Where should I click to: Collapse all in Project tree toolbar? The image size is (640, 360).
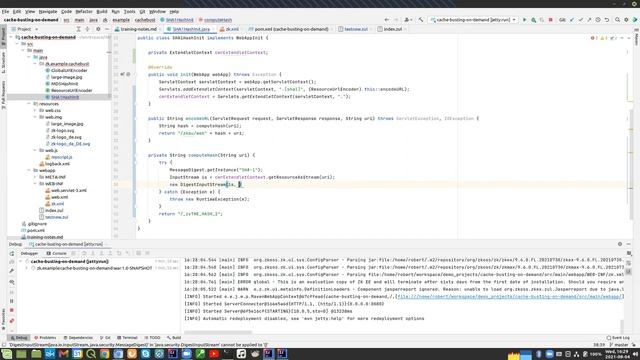[87, 29]
